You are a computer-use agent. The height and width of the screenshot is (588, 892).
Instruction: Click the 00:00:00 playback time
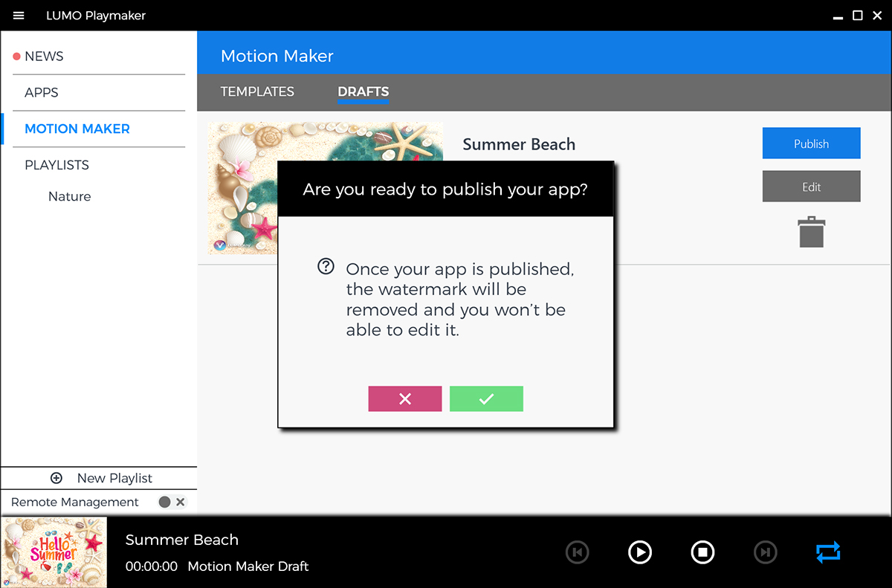(x=152, y=566)
